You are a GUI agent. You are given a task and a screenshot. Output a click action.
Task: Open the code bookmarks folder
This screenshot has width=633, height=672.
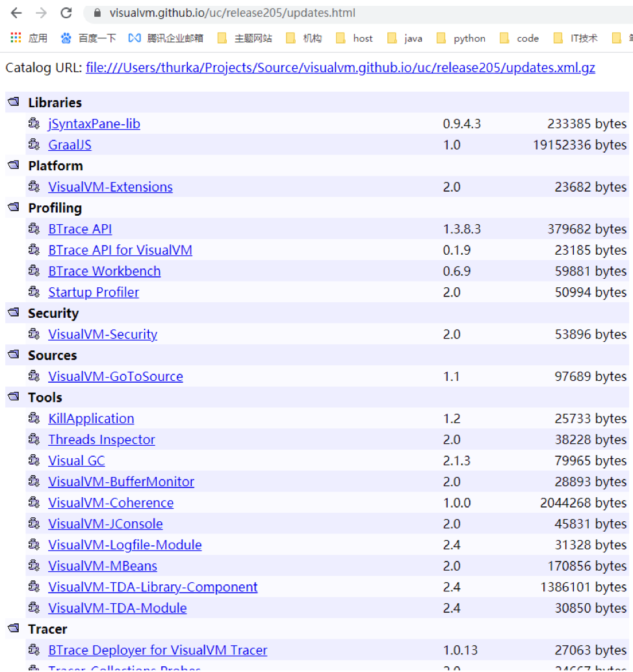pos(520,38)
